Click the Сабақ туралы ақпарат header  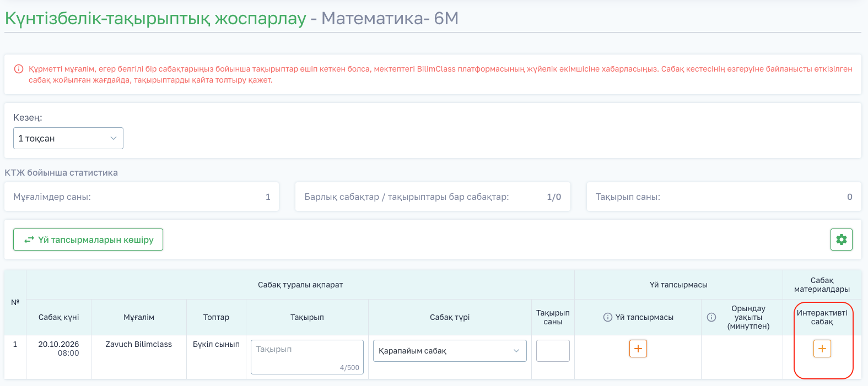pos(300,285)
